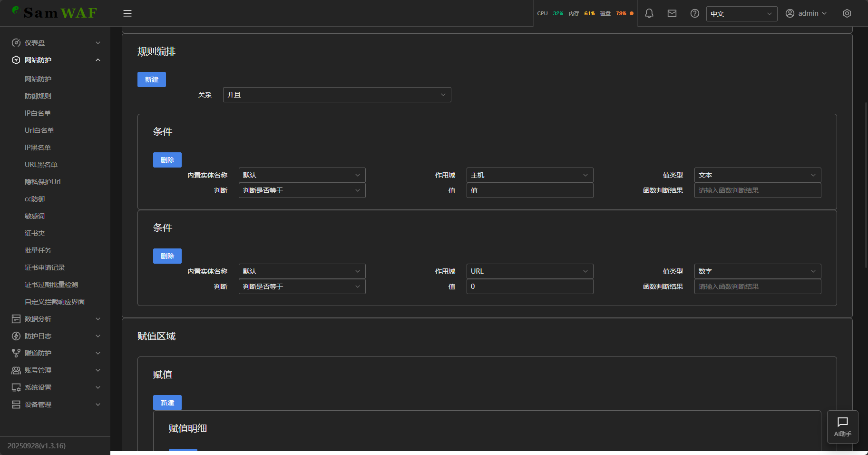868x455 pixels.
Task: Click 删除 button in first 条件 block
Action: [167, 160]
